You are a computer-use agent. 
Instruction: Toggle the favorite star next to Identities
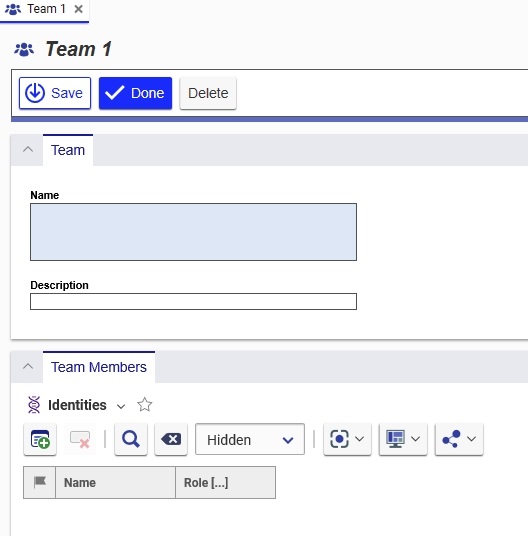click(145, 404)
